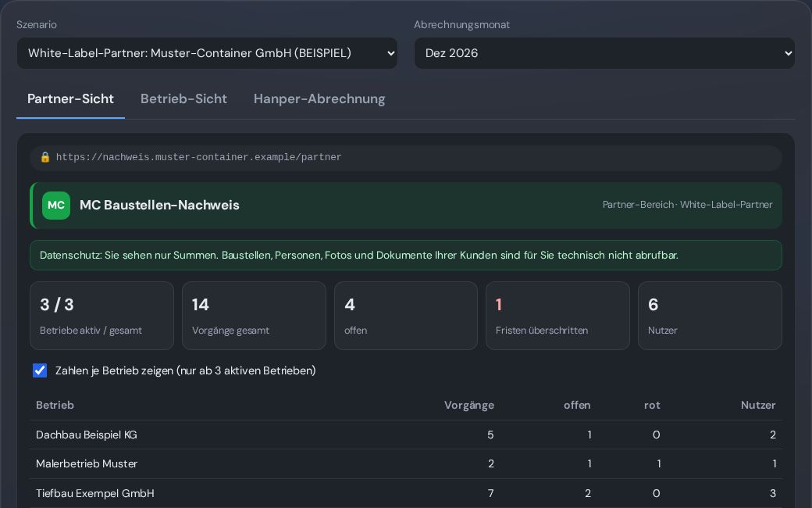Click the 'Nutzer' summary card showing 6
Viewport: 812px width, 508px height.
coord(710,316)
